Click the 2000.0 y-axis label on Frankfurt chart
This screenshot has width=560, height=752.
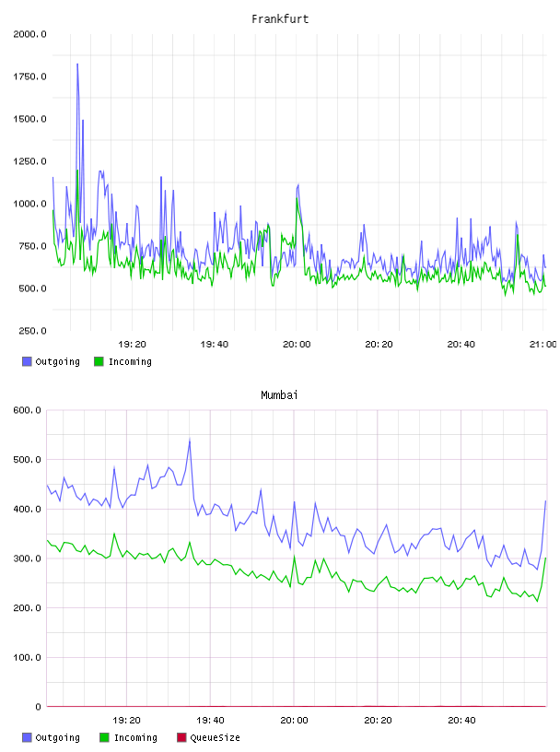click(x=29, y=34)
